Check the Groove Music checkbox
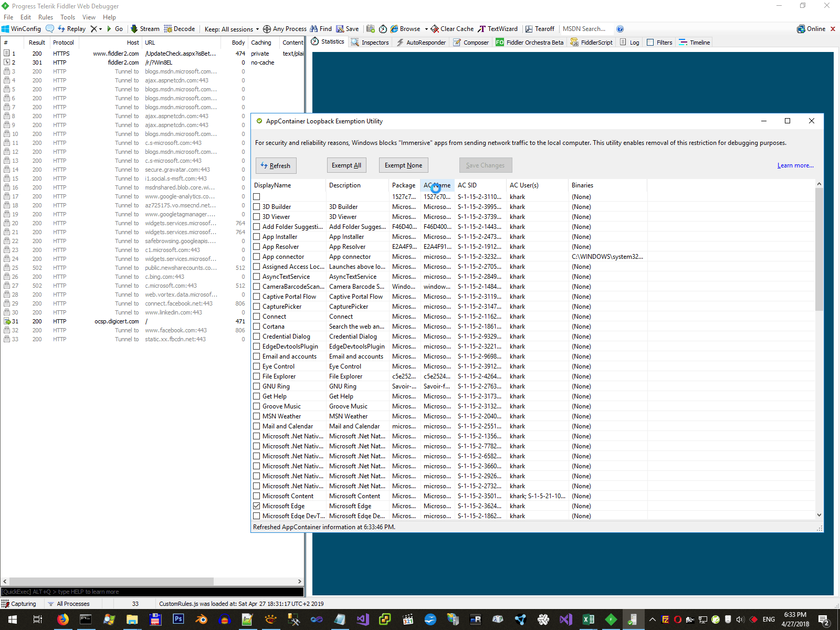The width and height of the screenshot is (840, 630). pos(257,406)
